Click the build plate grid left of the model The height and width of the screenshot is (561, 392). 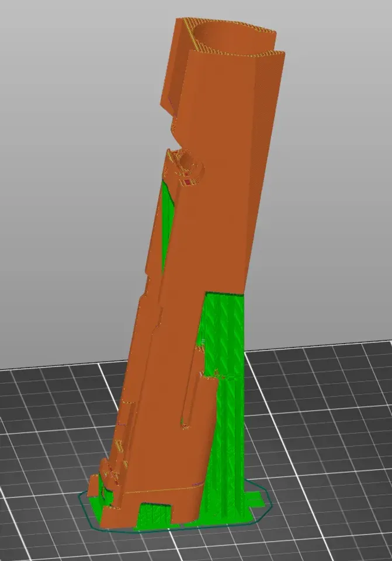click(x=47, y=447)
